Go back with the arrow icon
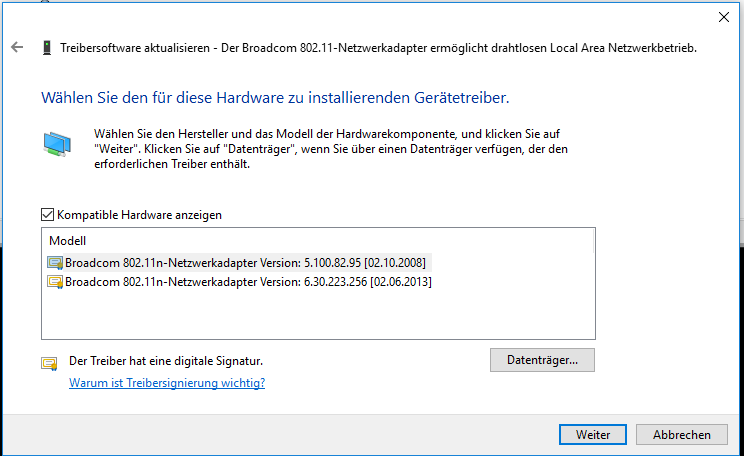 (17, 47)
